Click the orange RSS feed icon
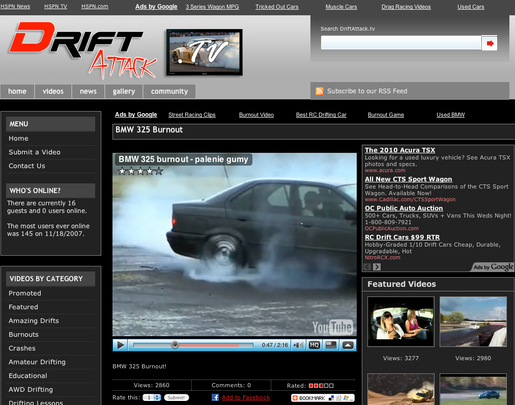515x405 pixels. tap(319, 91)
